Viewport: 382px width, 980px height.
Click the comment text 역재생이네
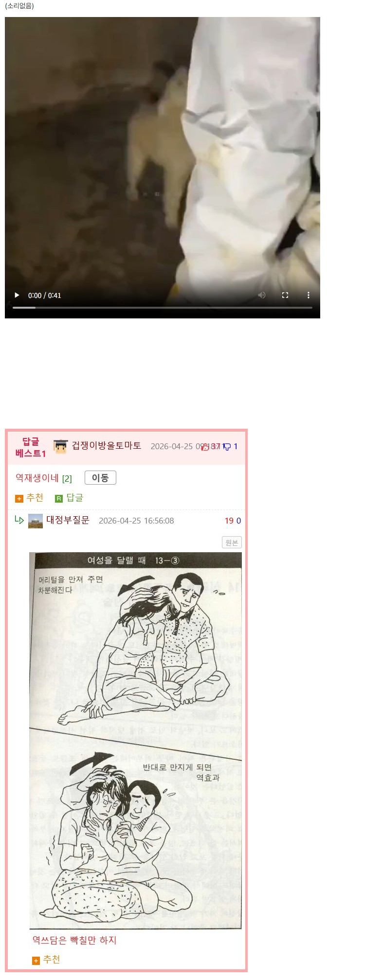(x=37, y=478)
